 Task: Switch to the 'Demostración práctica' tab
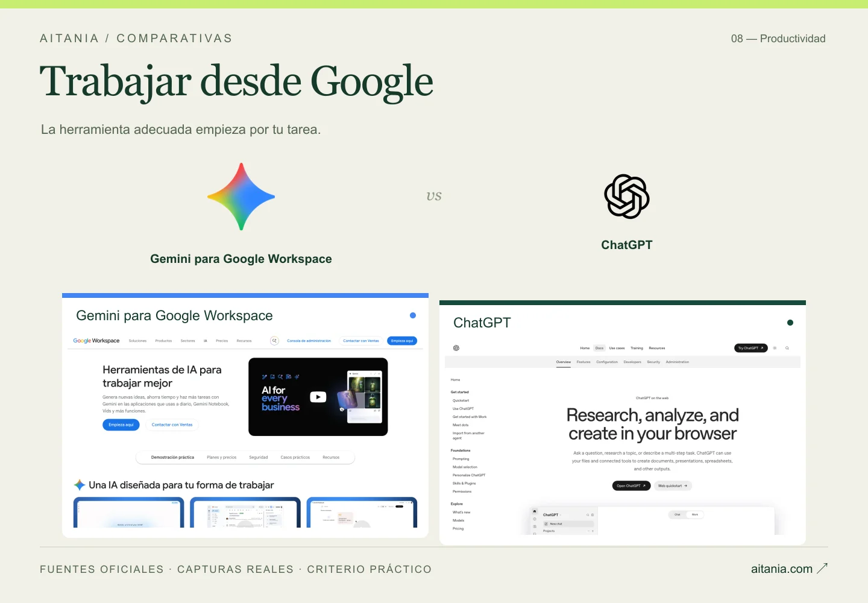point(172,457)
